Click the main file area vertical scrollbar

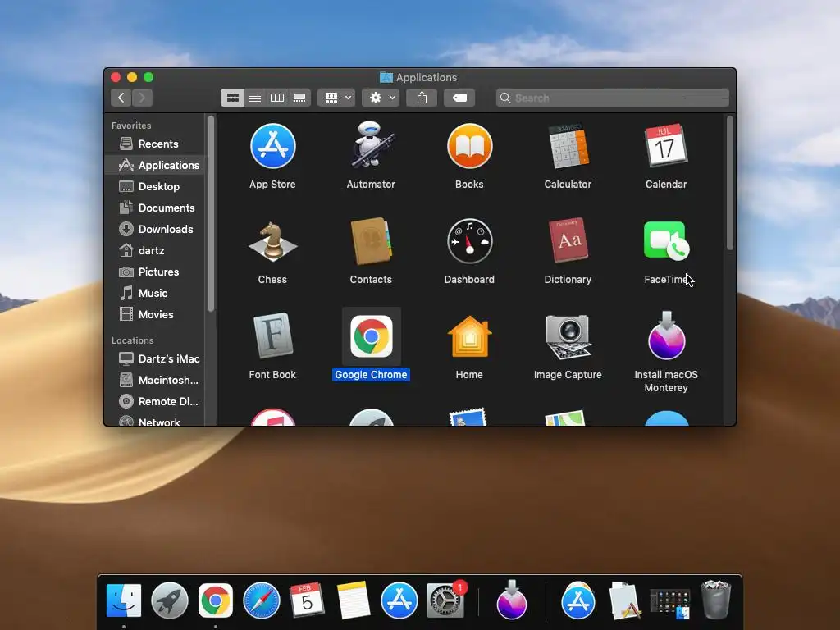[729, 183]
